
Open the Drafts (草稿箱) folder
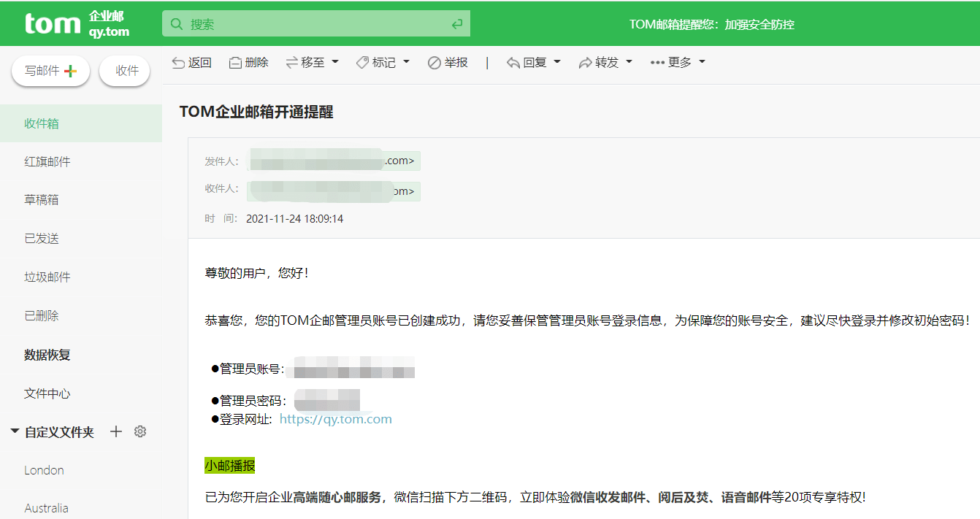(x=42, y=199)
